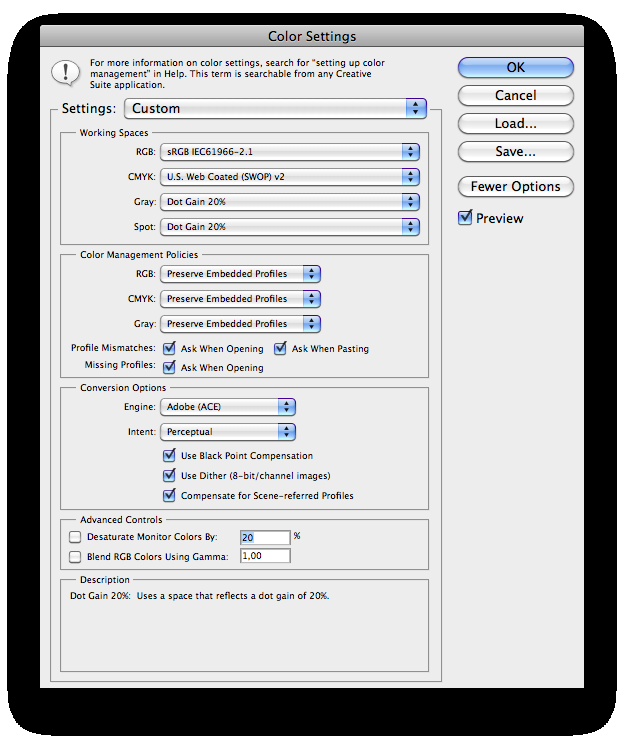Open the Intent Perceptual dropdown
The width and height of the screenshot is (624, 743).
point(228,432)
